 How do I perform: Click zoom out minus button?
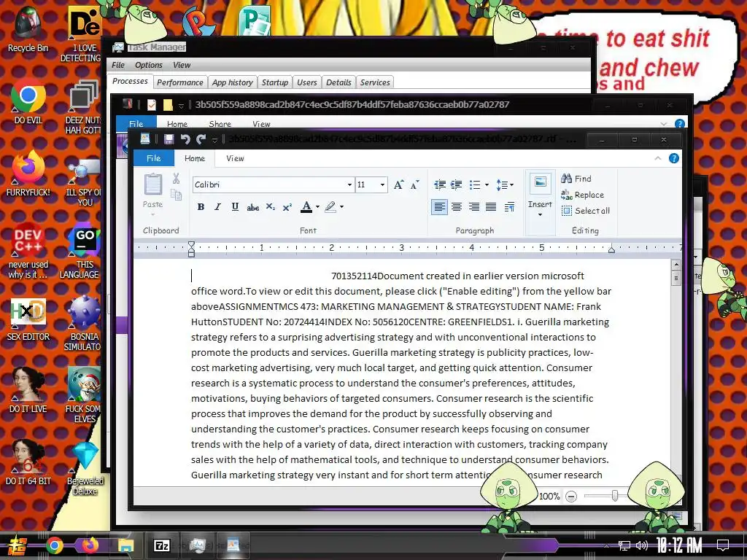coord(570,497)
